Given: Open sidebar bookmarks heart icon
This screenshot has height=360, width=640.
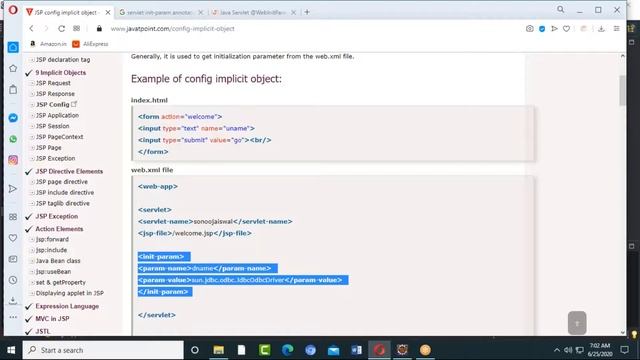Looking at the screenshot, I should pos(13,238).
